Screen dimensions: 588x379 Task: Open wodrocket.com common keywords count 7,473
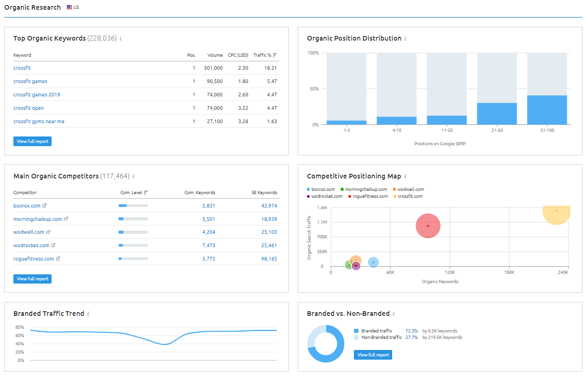[x=208, y=246]
